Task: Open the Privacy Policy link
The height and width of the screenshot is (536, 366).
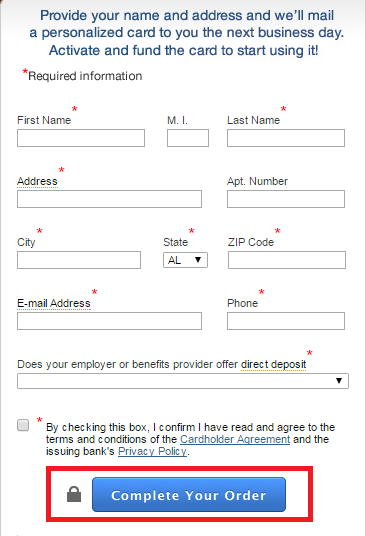Action: pyautogui.click(x=152, y=451)
